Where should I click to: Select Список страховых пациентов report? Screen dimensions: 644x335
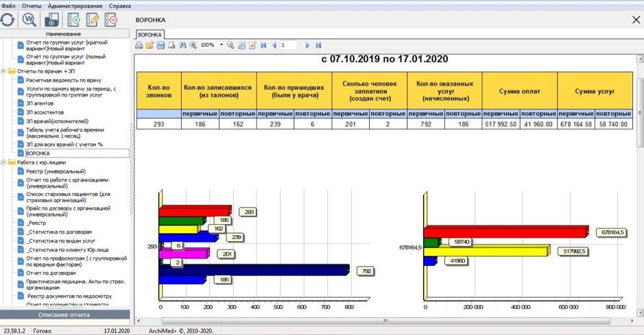click(x=68, y=197)
